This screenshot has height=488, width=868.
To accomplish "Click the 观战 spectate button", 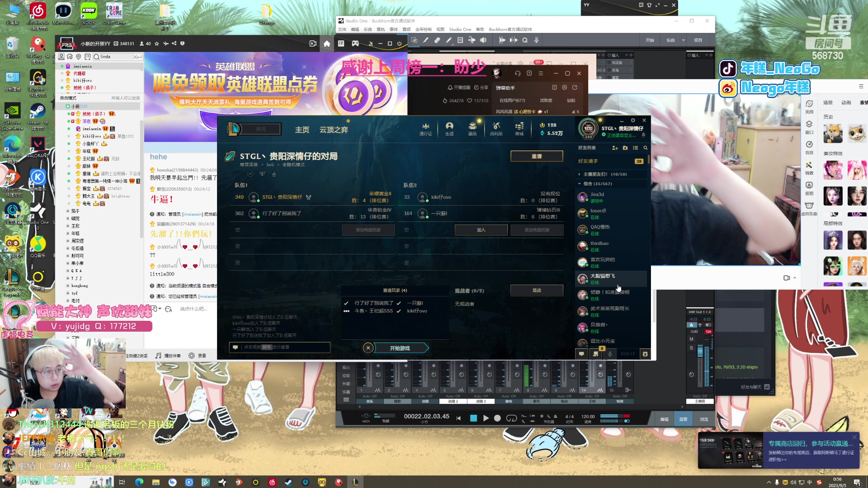I will (x=537, y=290).
